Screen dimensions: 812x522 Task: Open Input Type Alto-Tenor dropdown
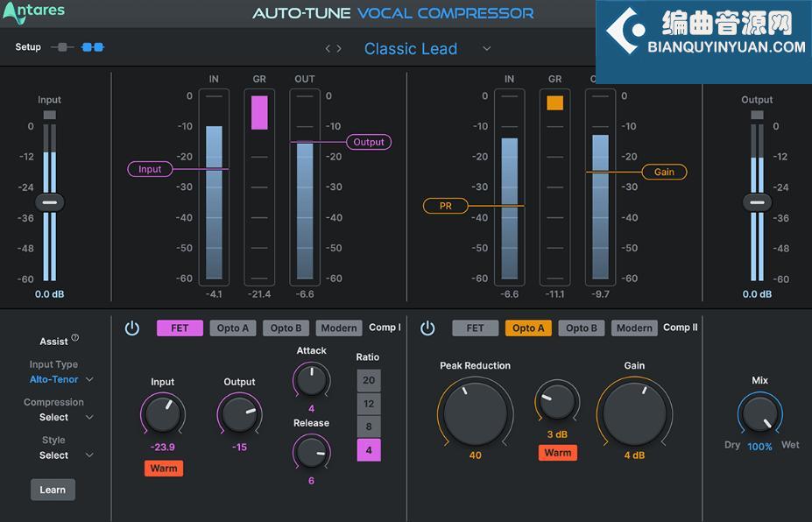pos(61,379)
